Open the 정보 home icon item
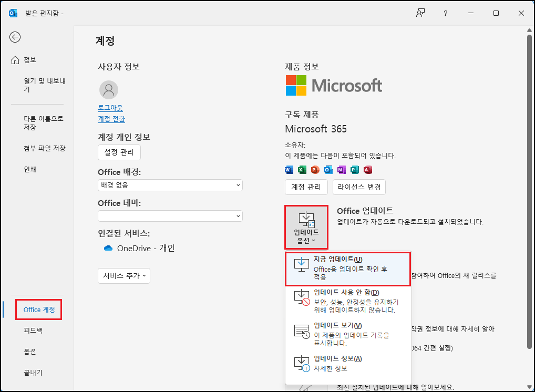 tap(15, 60)
